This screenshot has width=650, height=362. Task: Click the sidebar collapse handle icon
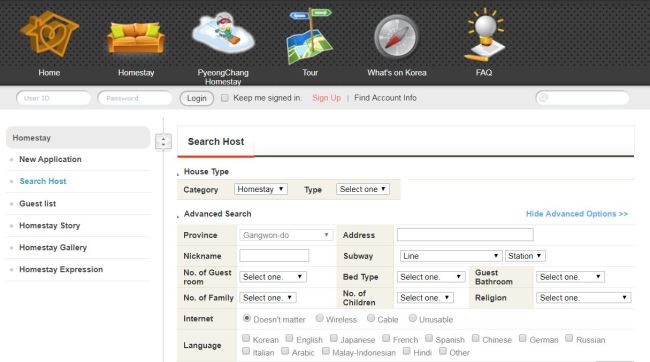(x=163, y=142)
